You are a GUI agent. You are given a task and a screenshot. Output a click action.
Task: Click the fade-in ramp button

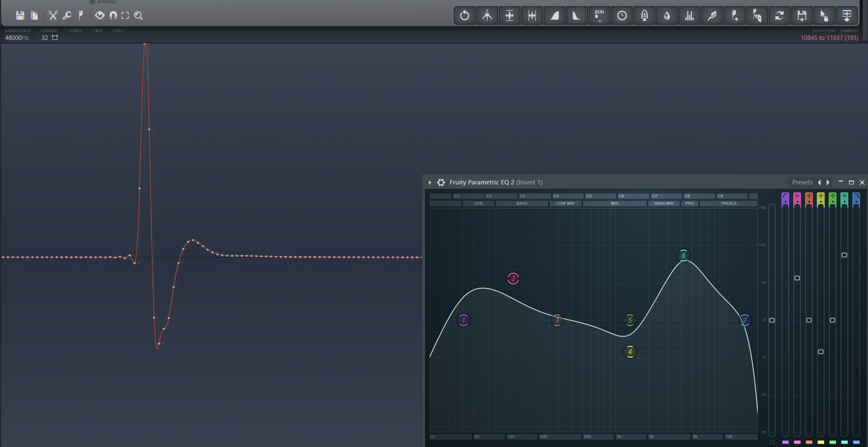click(x=554, y=16)
